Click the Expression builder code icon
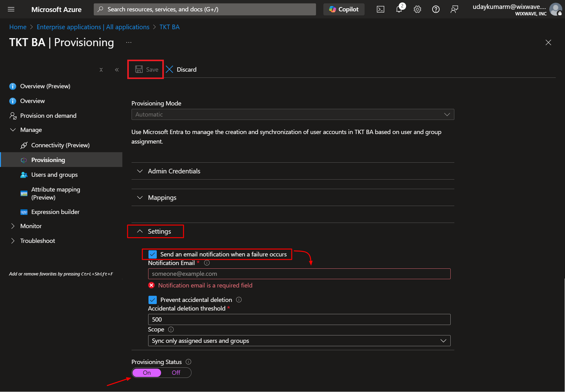This screenshot has height=392, width=565. (24, 212)
